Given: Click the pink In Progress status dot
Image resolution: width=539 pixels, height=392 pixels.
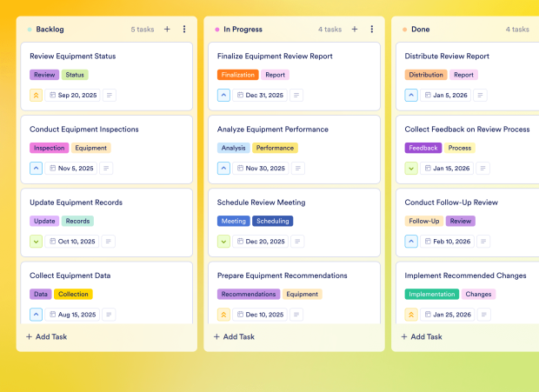Looking at the screenshot, I should pos(217,30).
